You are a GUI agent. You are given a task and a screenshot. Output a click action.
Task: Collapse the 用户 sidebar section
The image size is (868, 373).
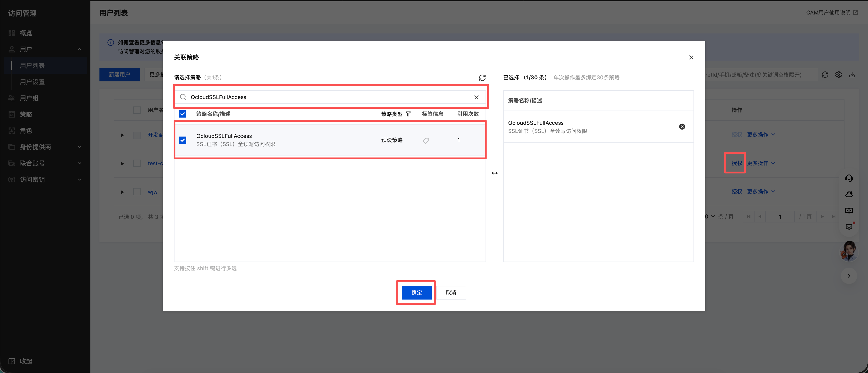click(x=80, y=50)
